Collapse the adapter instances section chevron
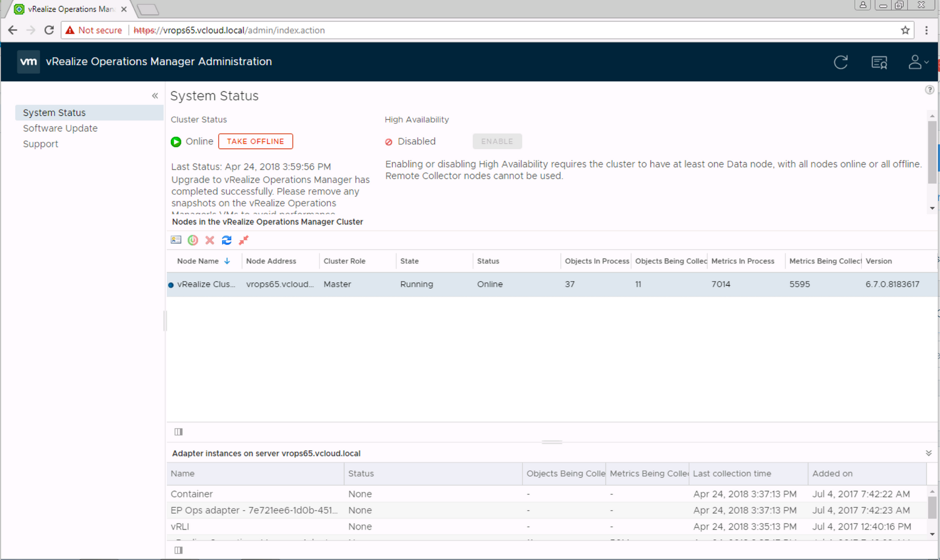940x560 pixels. 929,453
